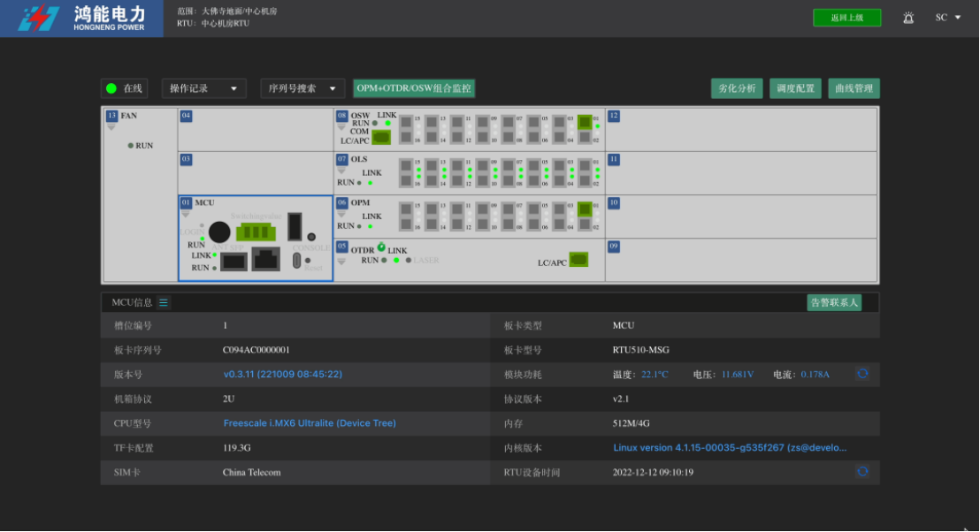Open the 劣化分析 tab
The width and height of the screenshot is (980, 532).
tap(737, 88)
